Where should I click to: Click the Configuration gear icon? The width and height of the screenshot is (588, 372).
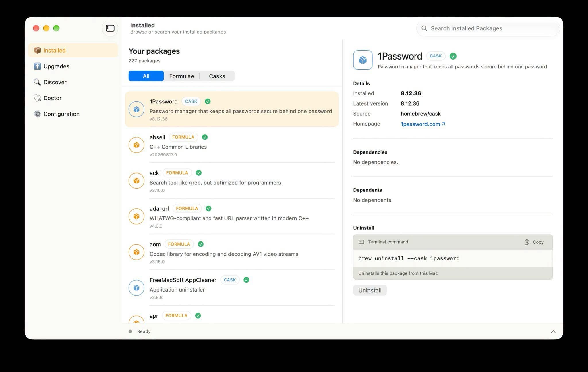point(37,114)
